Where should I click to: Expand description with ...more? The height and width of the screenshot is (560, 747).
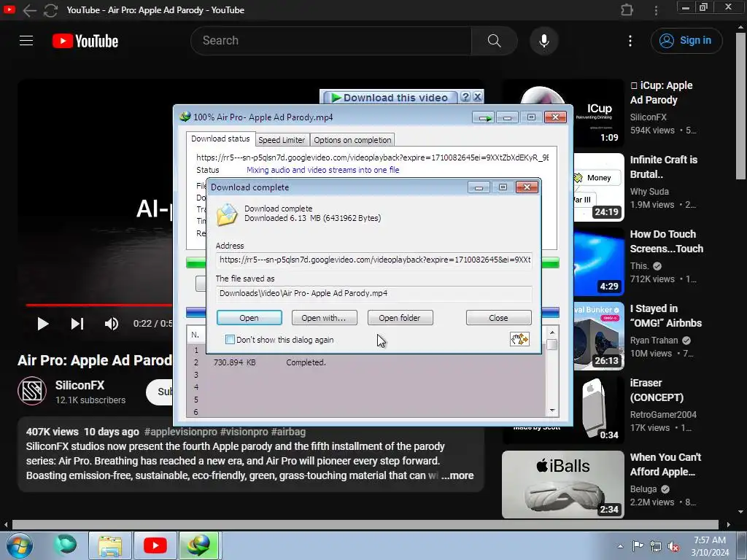(457, 475)
